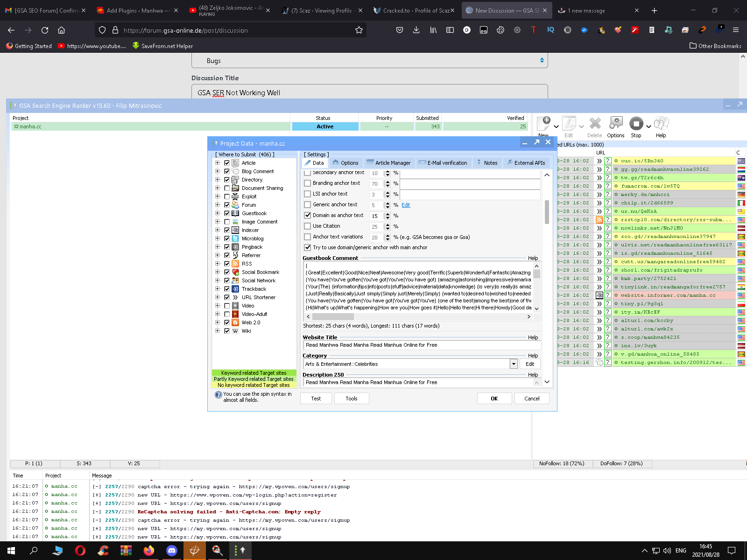Click the spin syntax help question icon
Image resolution: width=747 pixels, height=560 pixels.
coord(218,395)
